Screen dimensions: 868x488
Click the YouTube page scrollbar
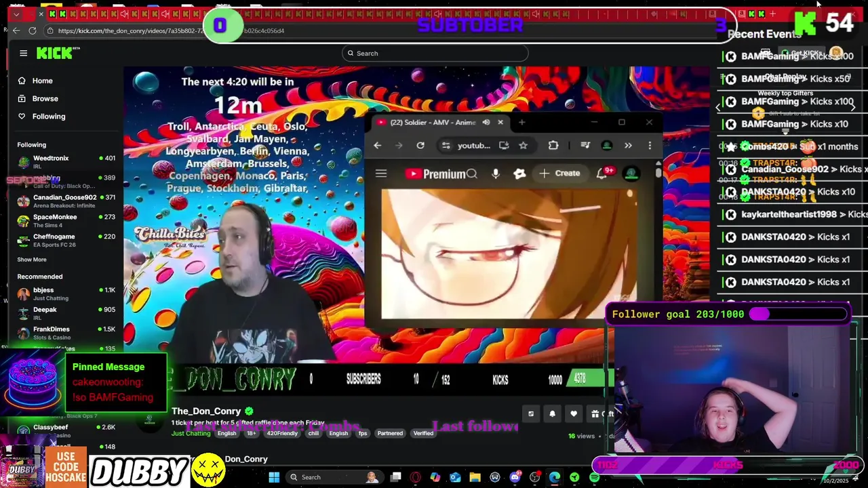pos(658,172)
